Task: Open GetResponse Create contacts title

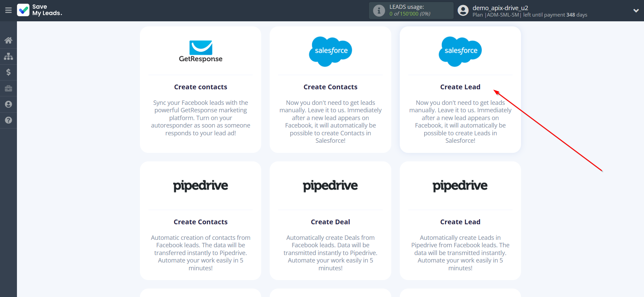Action: (x=201, y=87)
